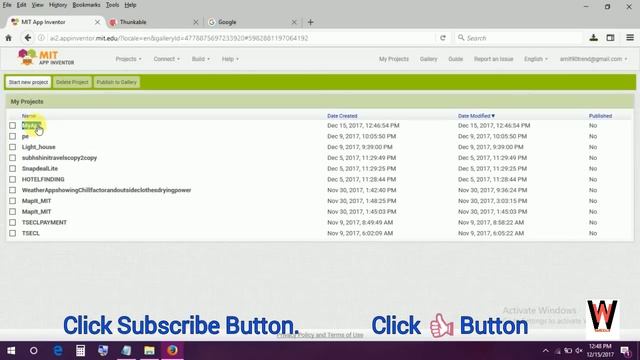This screenshot has width=640, height=360.
Task: Click Start new project button
Action: coord(29,82)
